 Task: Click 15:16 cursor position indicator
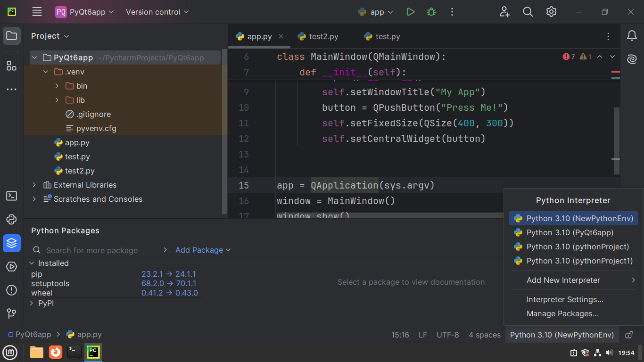pos(400,335)
